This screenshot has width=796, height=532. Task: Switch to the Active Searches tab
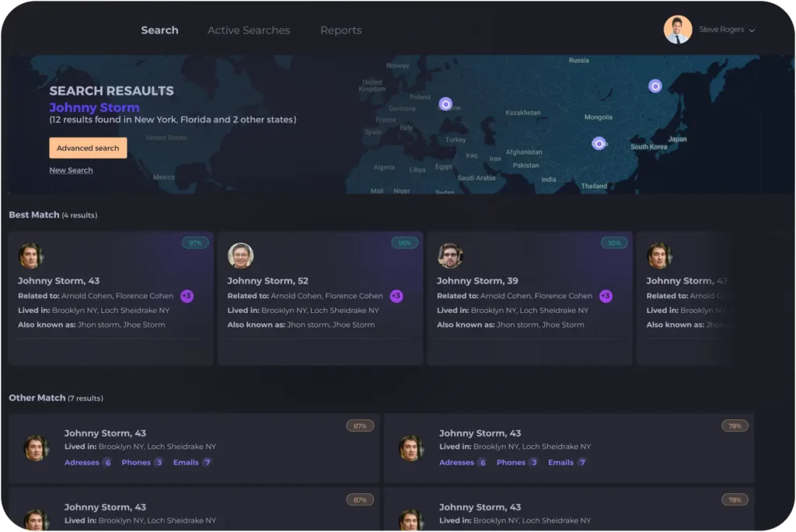[249, 30]
